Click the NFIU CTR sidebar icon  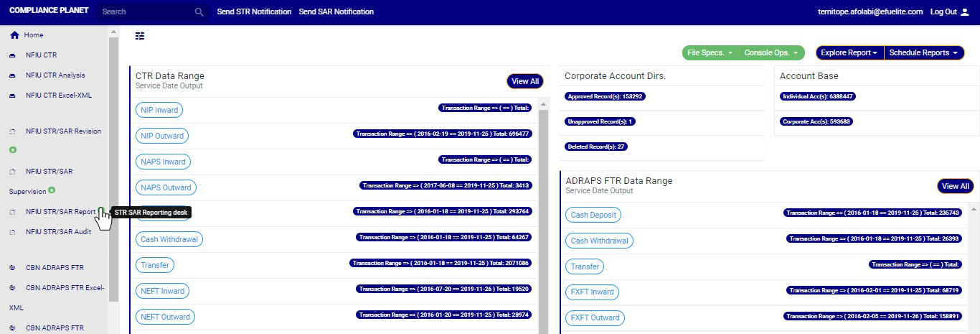pos(12,55)
